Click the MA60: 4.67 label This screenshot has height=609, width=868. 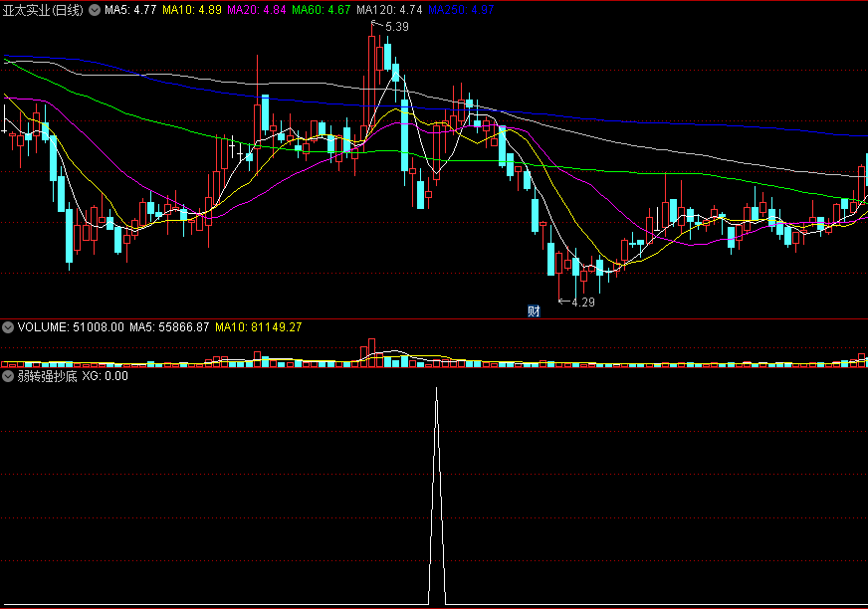click(322, 10)
